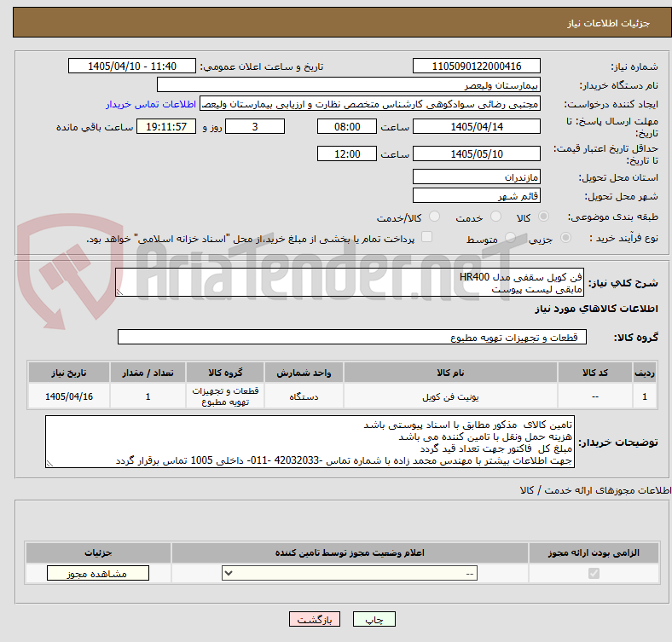Click the گروه کالا field قطعات و تجهیزات تهویه مطبوع

(x=352, y=337)
